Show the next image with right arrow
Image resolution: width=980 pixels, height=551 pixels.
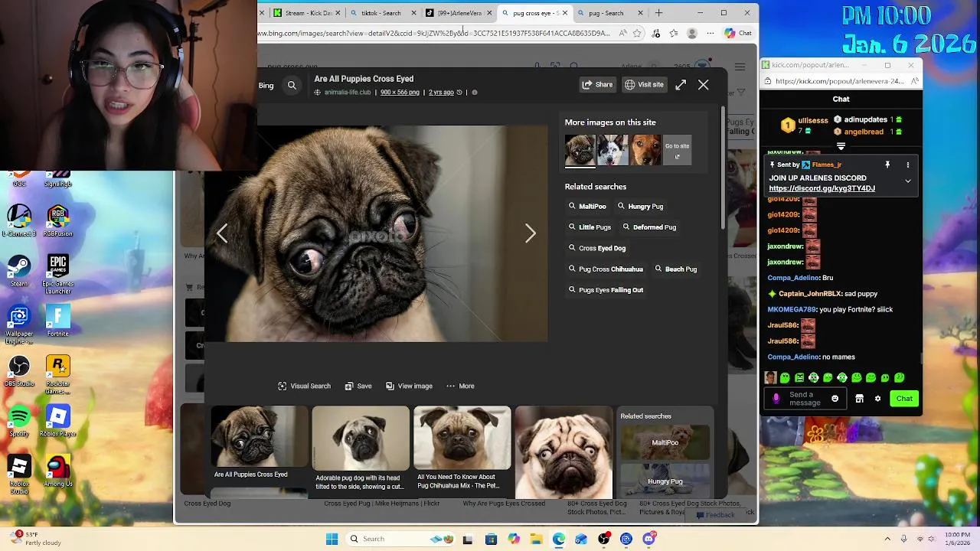click(530, 233)
